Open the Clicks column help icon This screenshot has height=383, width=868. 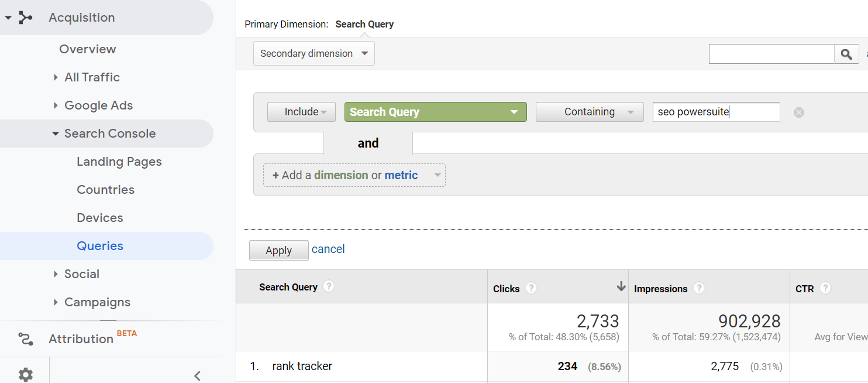tap(531, 288)
